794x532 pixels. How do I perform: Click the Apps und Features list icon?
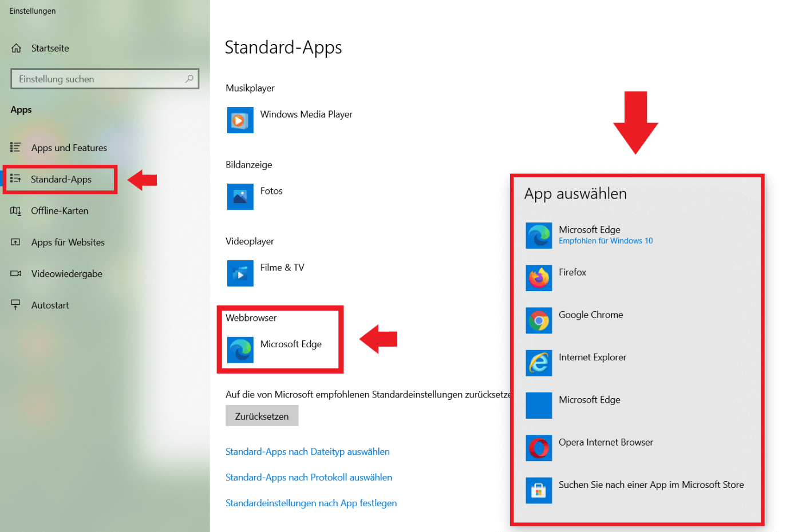tap(16, 148)
